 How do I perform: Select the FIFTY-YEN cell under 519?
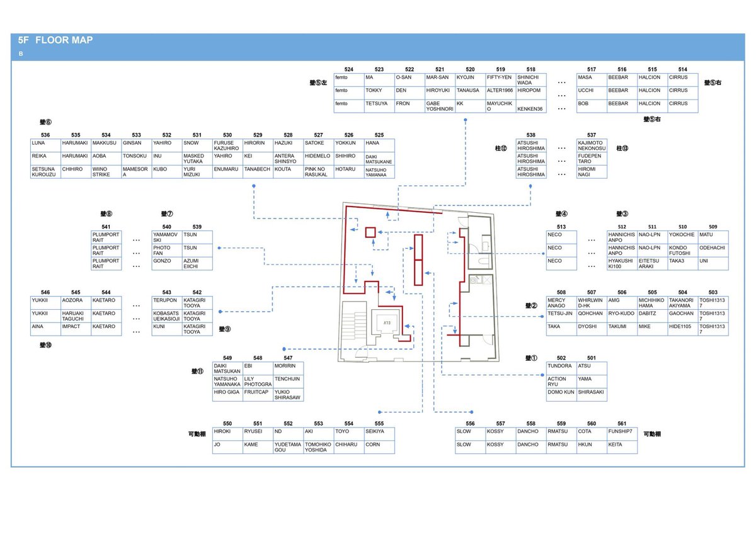pos(501,80)
